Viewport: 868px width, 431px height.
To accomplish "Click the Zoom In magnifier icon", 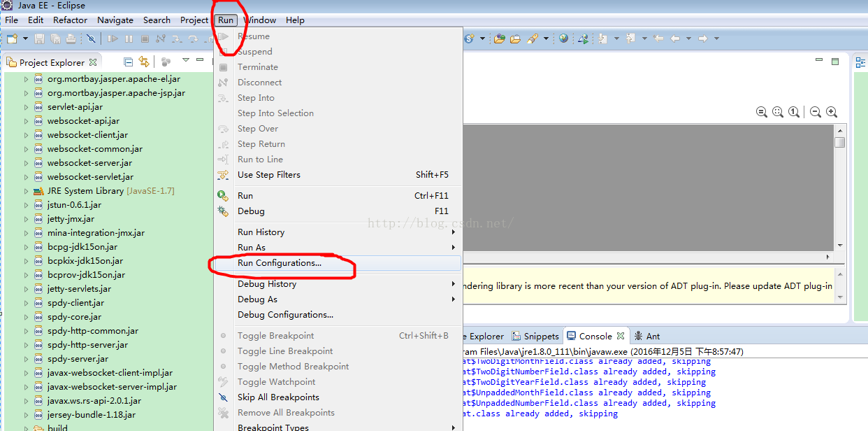I will click(x=832, y=112).
